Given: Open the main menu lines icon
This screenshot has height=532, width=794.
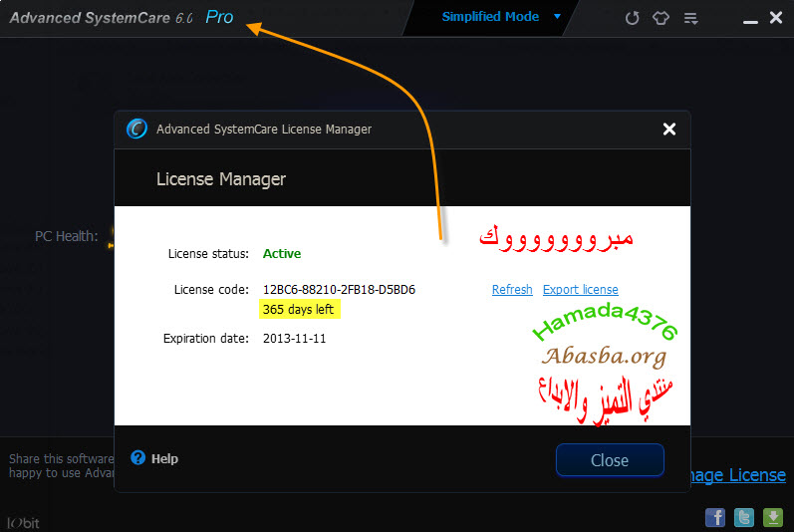Looking at the screenshot, I should tap(690, 19).
